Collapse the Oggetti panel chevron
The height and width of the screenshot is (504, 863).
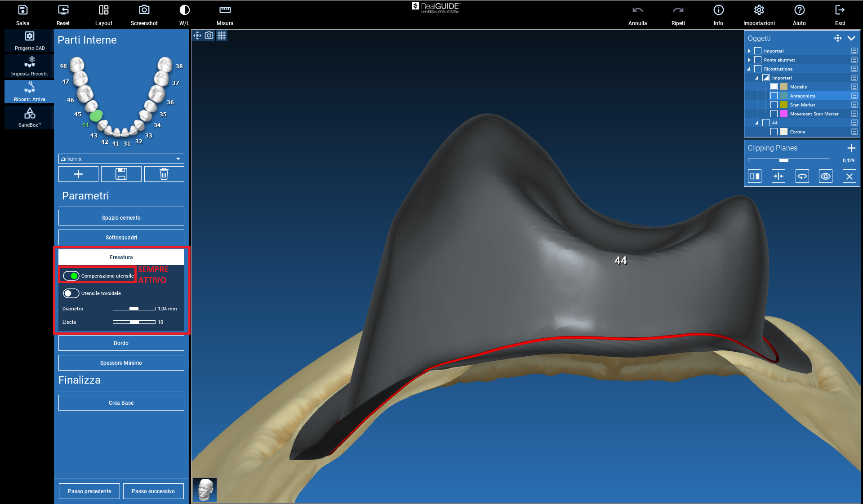click(x=851, y=39)
